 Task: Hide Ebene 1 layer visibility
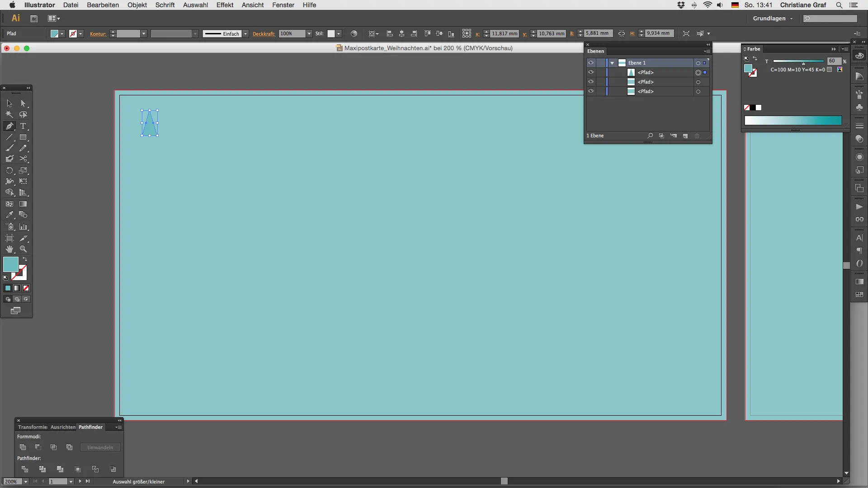coord(591,63)
